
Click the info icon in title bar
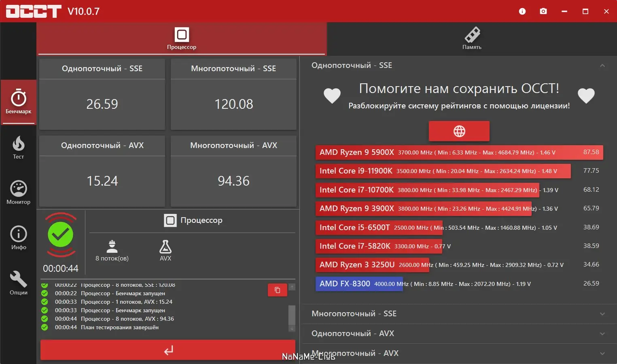522,11
